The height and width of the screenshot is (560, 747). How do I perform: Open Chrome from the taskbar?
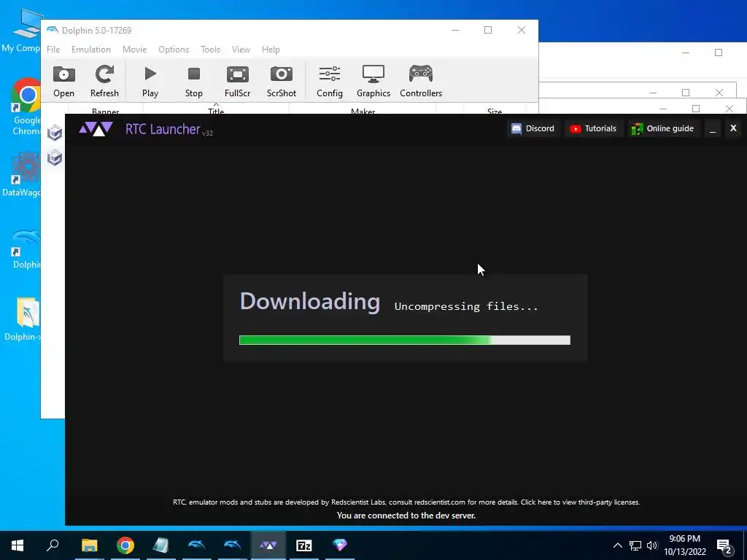tap(125, 545)
